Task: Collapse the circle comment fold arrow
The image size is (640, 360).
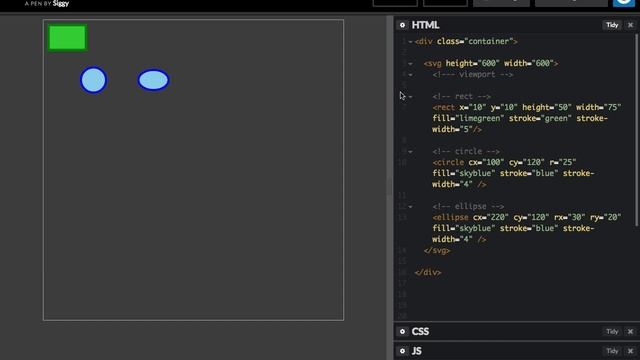Action: click(x=410, y=152)
